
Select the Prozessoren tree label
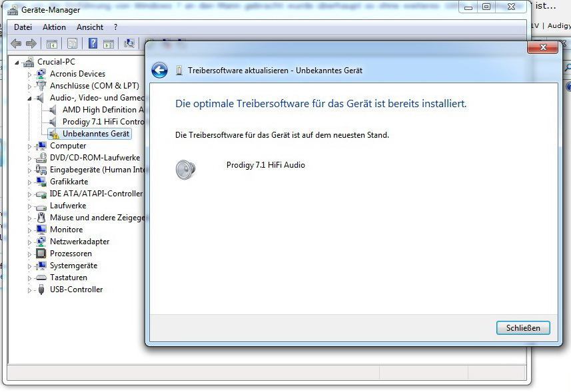coord(71,254)
